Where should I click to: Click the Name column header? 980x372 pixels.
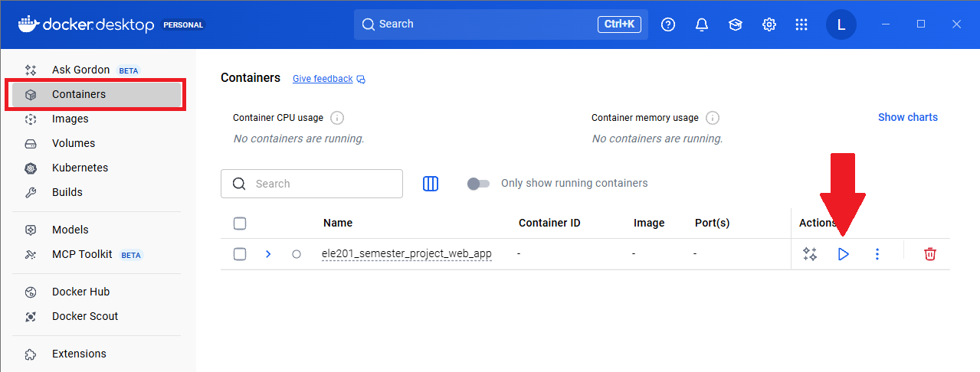338,224
